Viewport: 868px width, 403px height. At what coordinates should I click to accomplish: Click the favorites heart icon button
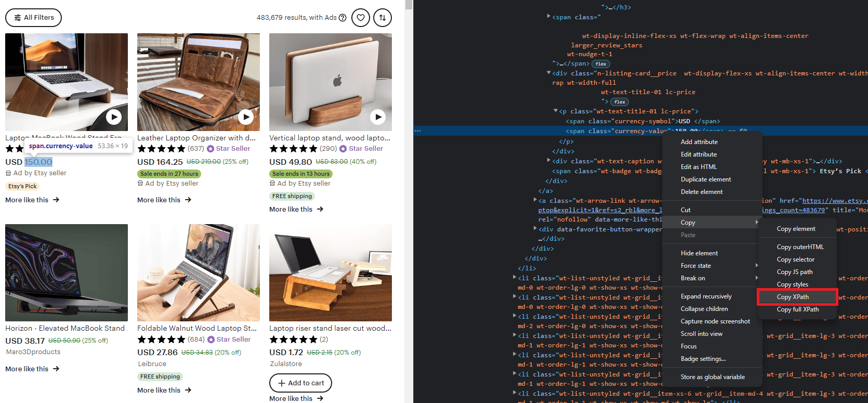pyautogui.click(x=361, y=18)
